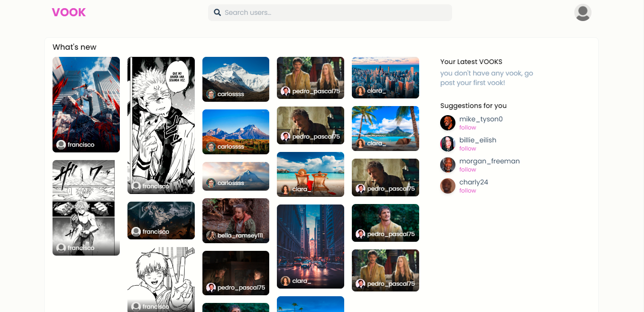The image size is (644, 312).
Task: Click clara_ avatar on city street post
Action: tap(285, 281)
